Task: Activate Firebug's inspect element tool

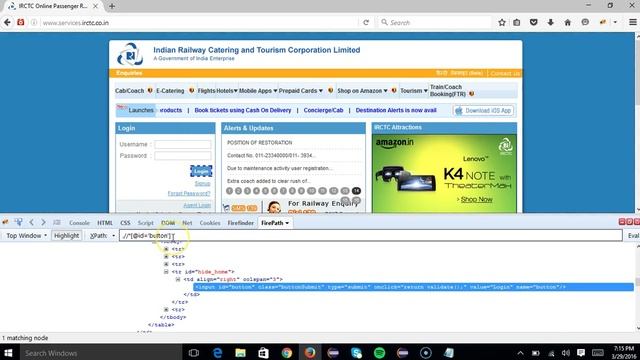Action: pyautogui.click(x=18, y=222)
